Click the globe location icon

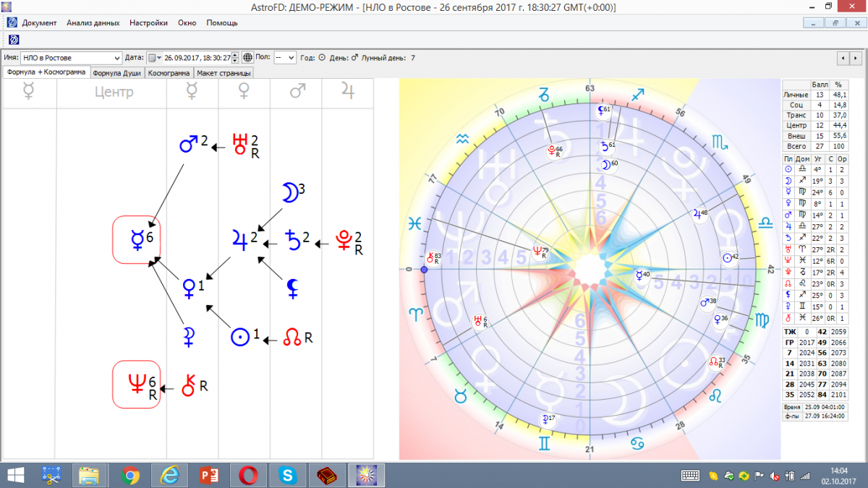247,58
